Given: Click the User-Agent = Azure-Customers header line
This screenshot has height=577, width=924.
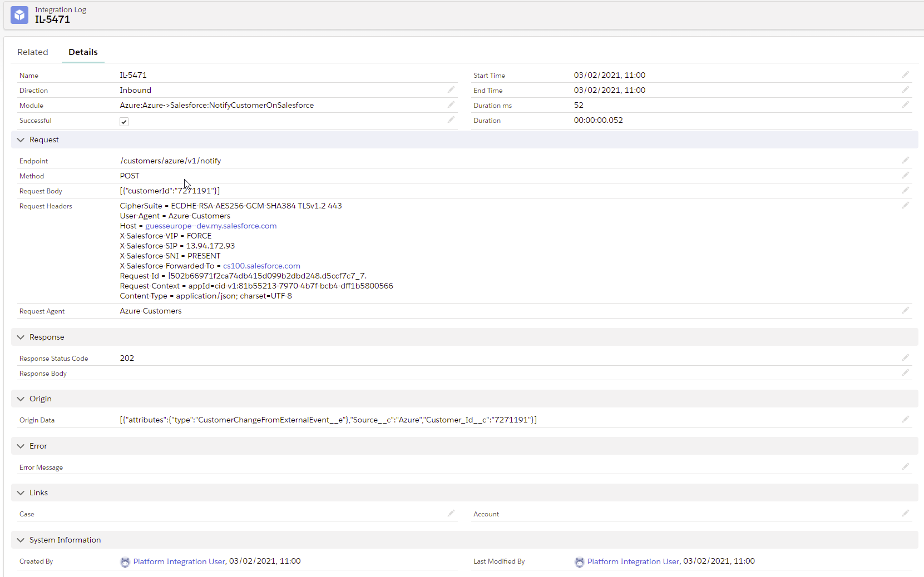Looking at the screenshot, I should [x=175, y=216].
